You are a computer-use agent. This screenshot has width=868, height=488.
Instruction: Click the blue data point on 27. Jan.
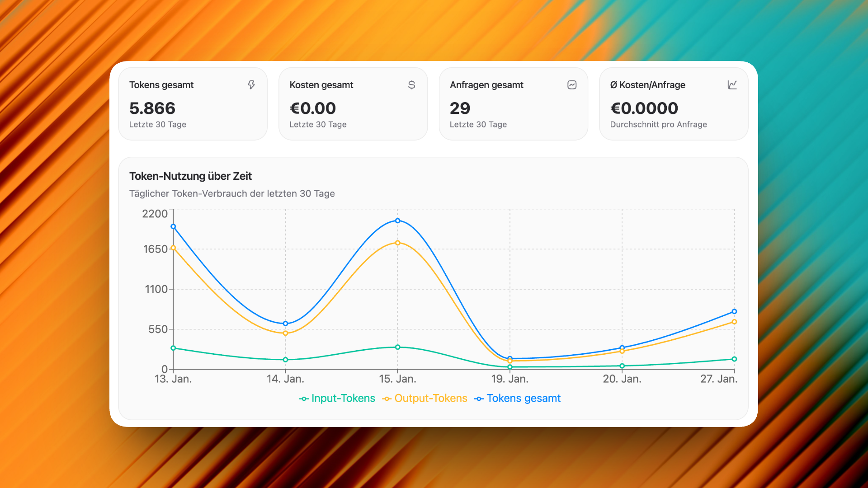(734, 311)
